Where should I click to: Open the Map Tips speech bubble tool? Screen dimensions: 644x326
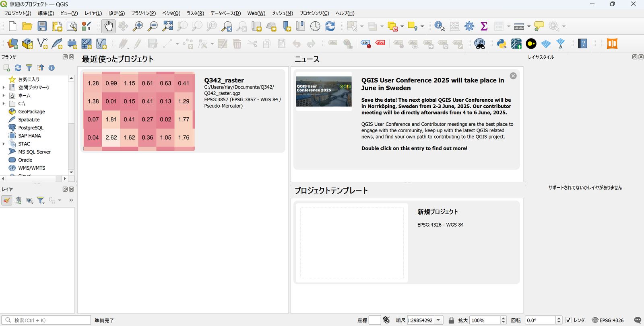pyautogui.click(x=539, y=27)
